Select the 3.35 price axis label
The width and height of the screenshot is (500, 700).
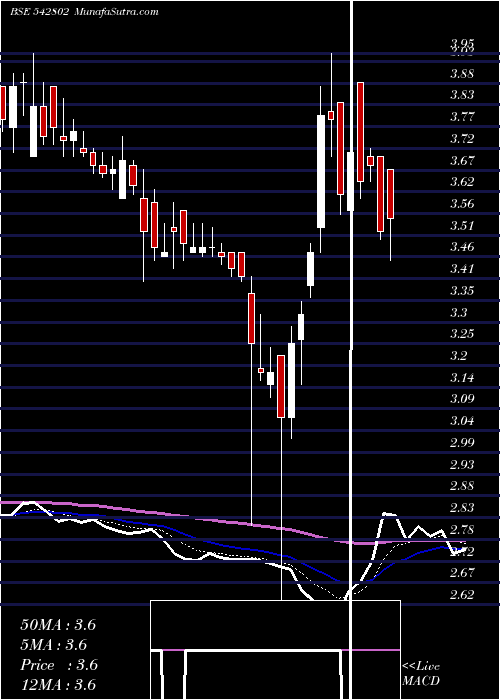pyautogui.click(x=462, y=291)
